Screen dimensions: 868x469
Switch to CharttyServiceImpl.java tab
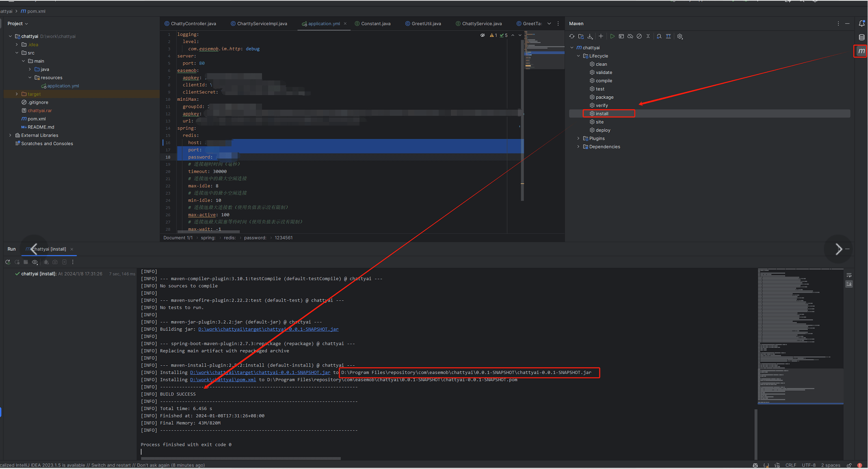[x=259, y=24]
